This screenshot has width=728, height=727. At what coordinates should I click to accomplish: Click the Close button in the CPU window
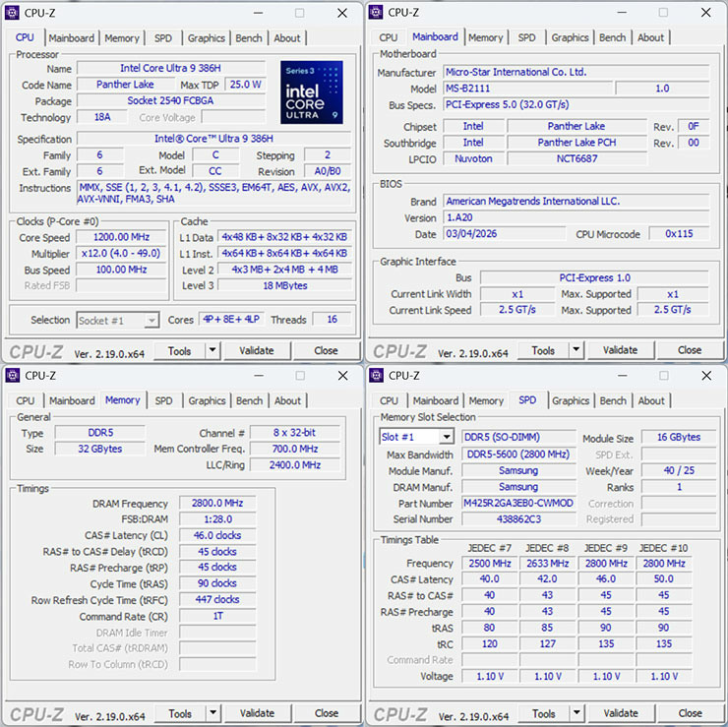[326, 350]
